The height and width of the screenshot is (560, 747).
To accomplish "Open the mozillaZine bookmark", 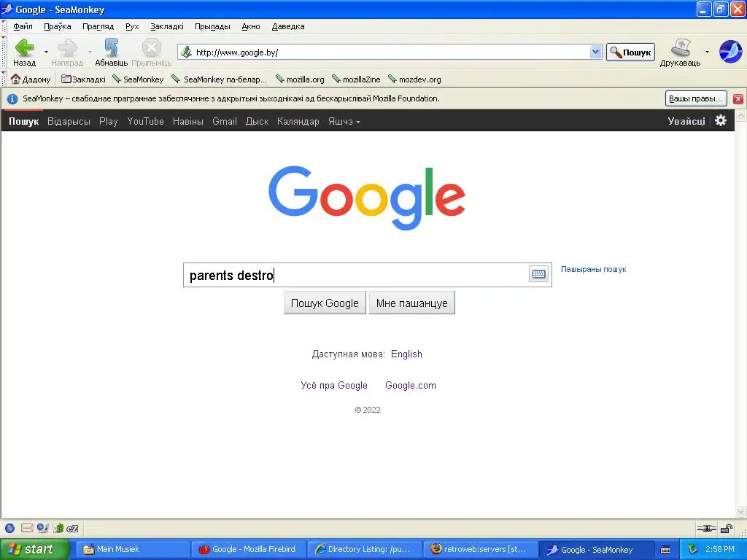I will 356,79.
